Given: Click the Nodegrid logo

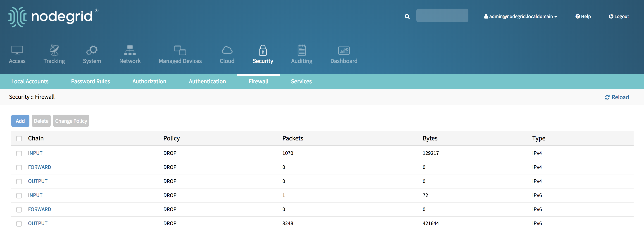Looking at the screenshot, I should pyautogui.click(x=53, y=17).
